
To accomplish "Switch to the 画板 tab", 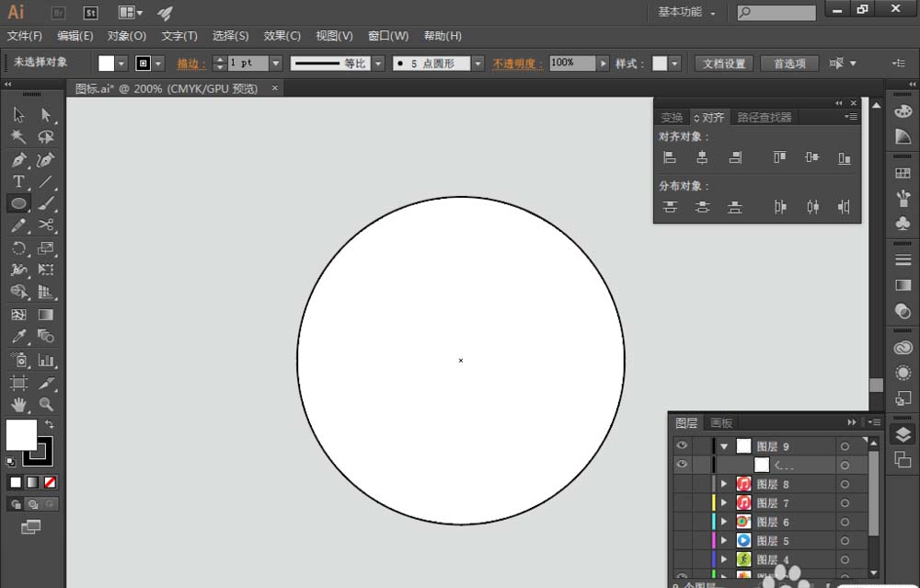I will 721,422.
